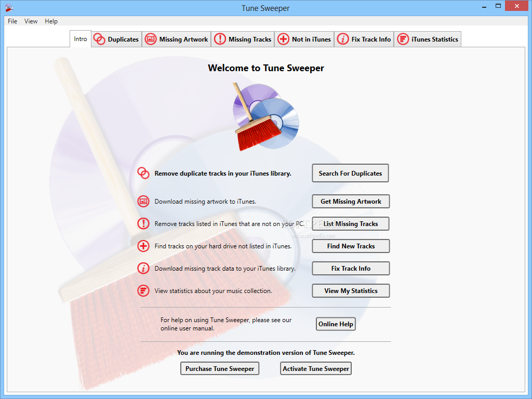Click the demonstration version notice text

[265, 353]
